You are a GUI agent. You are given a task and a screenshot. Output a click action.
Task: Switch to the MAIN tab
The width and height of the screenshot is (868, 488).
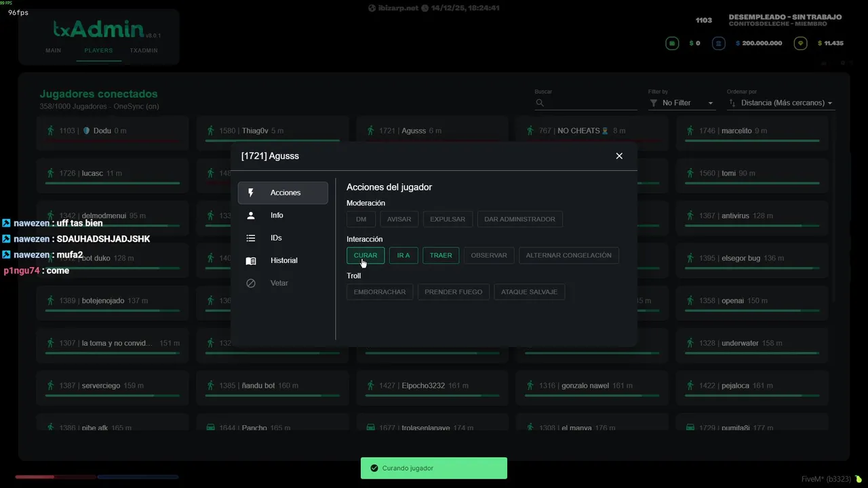coord(53,51)
